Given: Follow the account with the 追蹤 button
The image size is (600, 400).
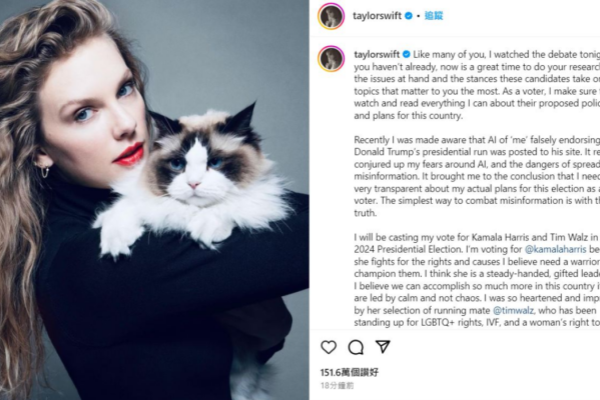Looking at the screenshot, I should pyautogui.click(x=434, y=16).
